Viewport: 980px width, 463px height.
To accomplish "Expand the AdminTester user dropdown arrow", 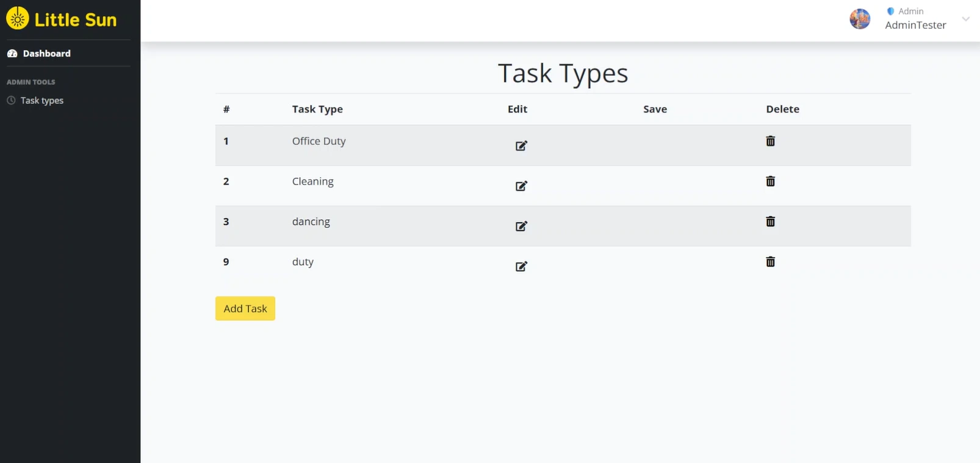I will [965, 19].
